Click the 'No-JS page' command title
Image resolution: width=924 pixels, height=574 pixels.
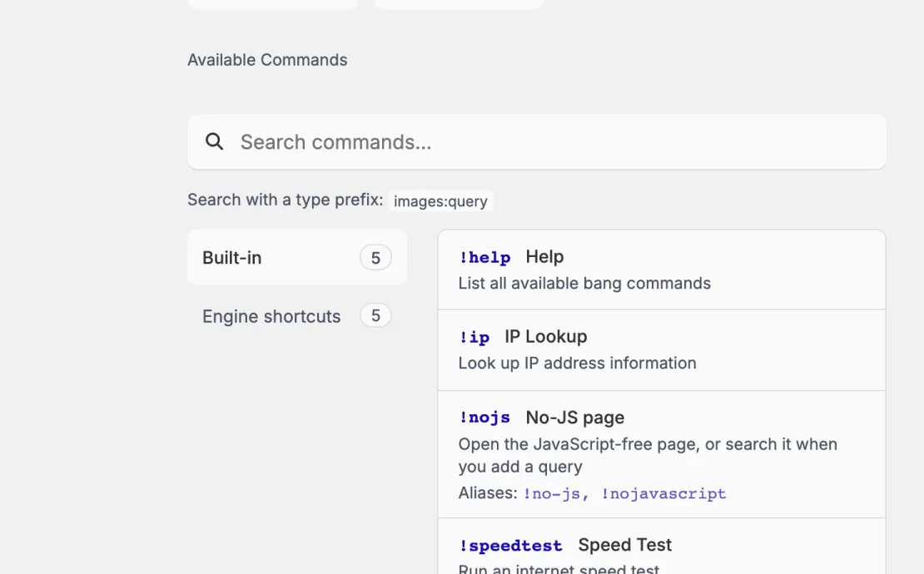click(x=575, y=418)
